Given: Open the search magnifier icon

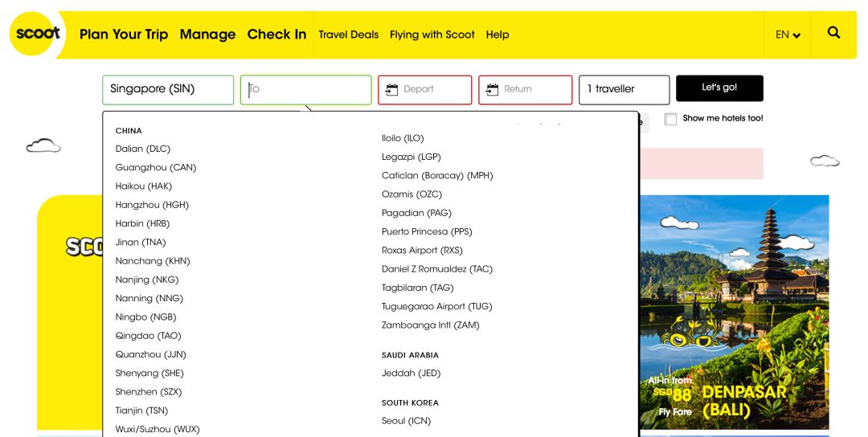Looking at the screenshot, I should click(x=833, y=33).
